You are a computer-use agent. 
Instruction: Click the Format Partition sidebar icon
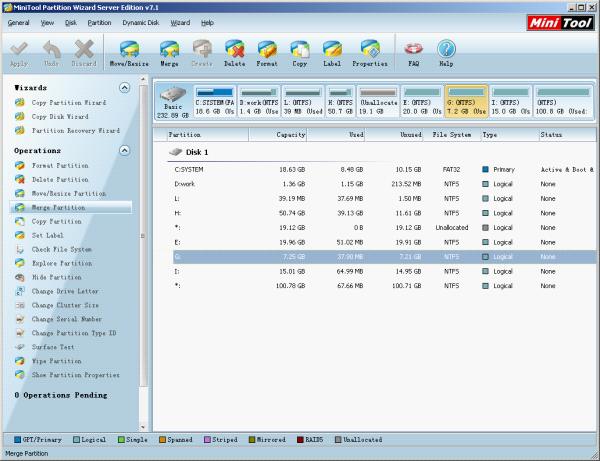coord(20,165)
